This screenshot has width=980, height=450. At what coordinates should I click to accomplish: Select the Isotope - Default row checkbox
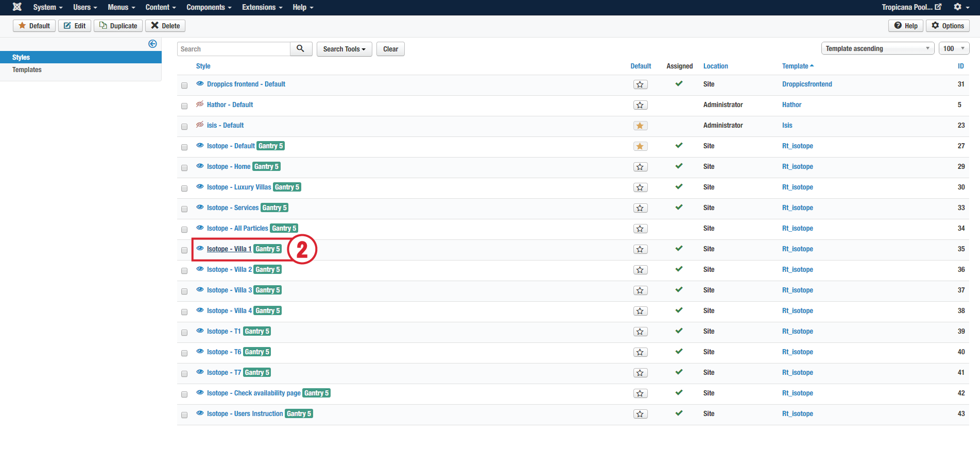tap(184, 147)
